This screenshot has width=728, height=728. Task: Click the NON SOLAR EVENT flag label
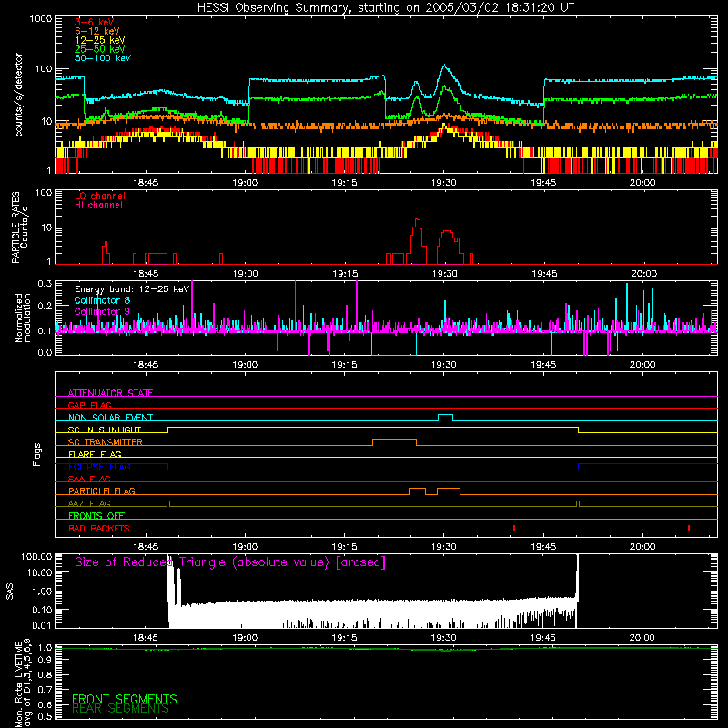[110, 418]
